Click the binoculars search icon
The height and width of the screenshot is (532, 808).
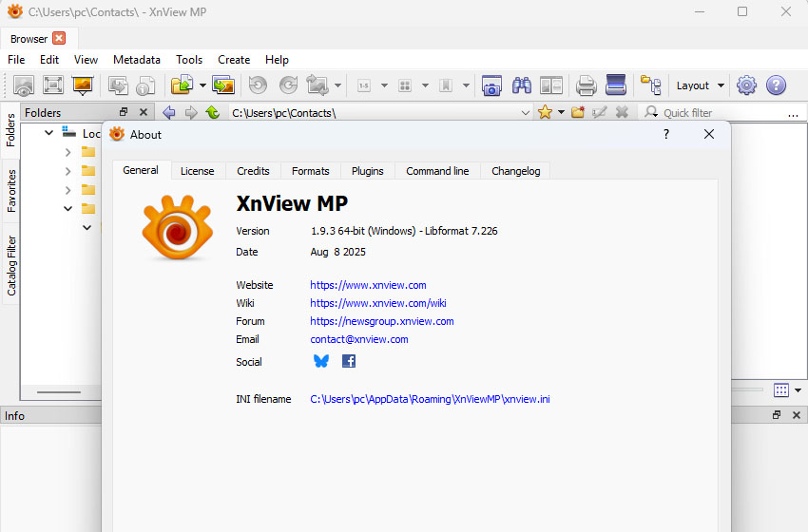(x=522, y=85)
